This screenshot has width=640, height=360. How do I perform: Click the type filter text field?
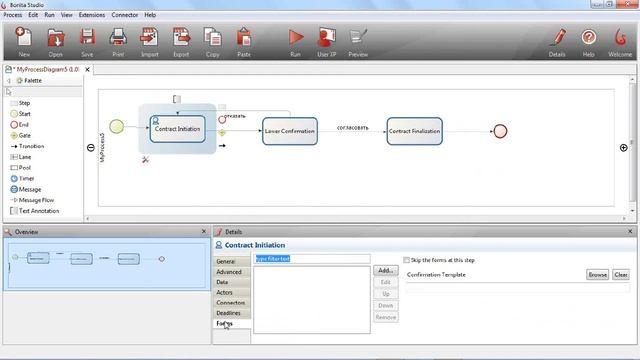[x=312, y=259]
